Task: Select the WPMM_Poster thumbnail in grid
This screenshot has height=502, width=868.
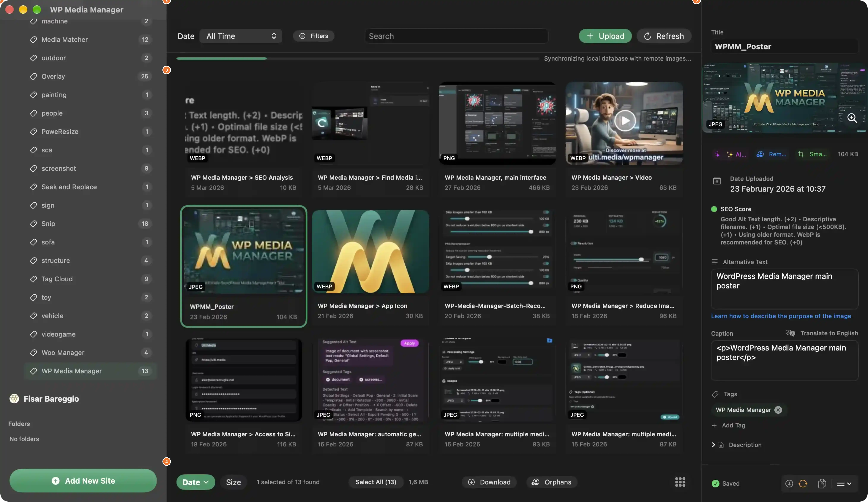Action: 244,251
